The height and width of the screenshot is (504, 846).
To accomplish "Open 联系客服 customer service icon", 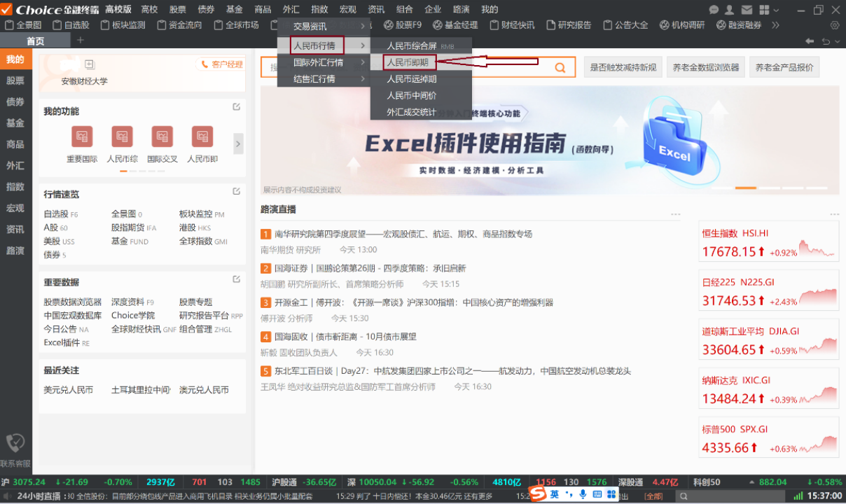I will [15, 450].
